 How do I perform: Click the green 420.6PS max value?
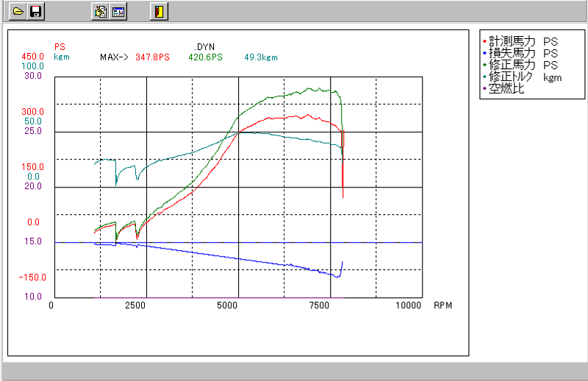click(x=205, y=57)
